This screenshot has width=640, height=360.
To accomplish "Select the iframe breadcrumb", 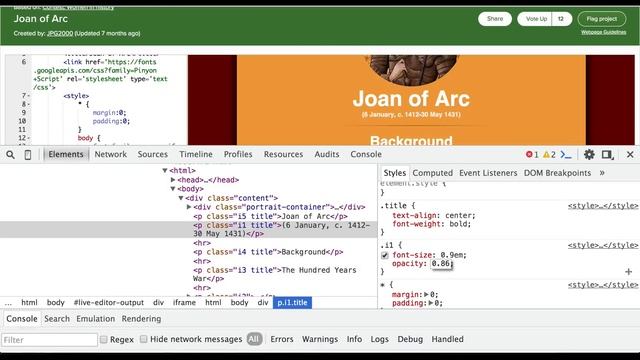I will point(184,302).
